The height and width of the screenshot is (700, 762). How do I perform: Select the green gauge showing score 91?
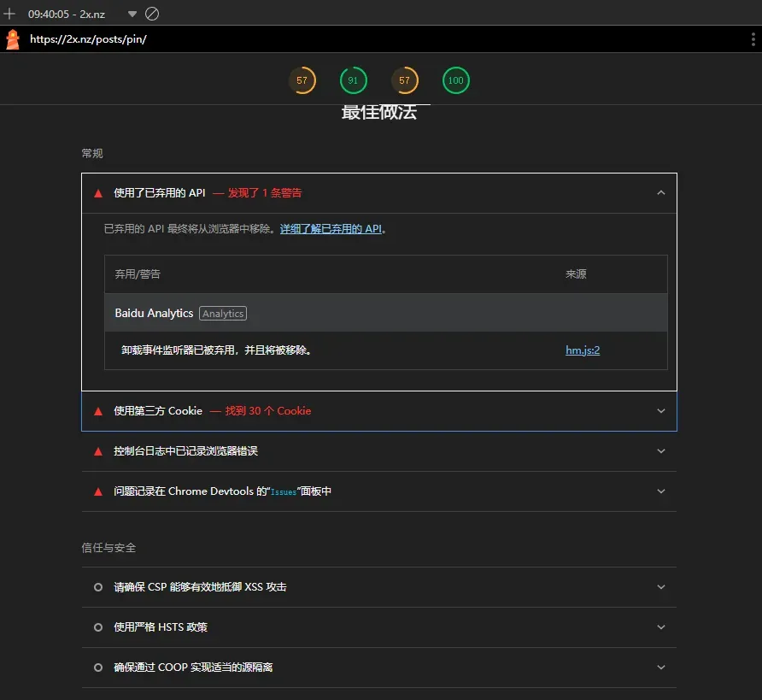point(354,80)
